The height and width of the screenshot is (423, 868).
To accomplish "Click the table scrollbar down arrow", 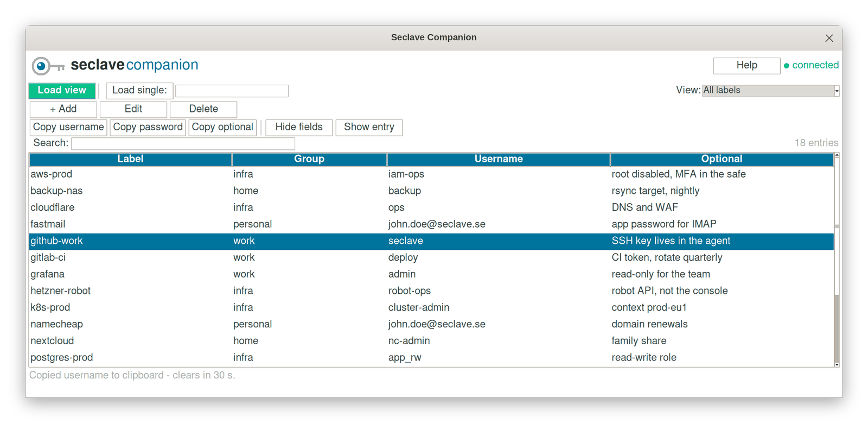I will 837,364.
